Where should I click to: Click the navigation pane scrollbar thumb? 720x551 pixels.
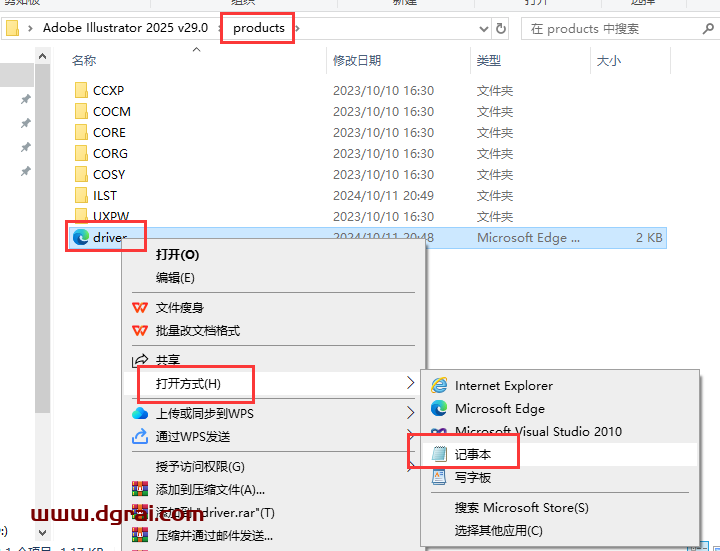coord(42,239)
